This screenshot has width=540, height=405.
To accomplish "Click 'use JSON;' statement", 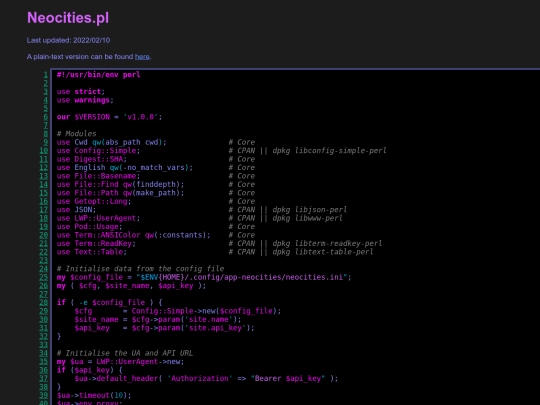I will (x=76, y=210).
